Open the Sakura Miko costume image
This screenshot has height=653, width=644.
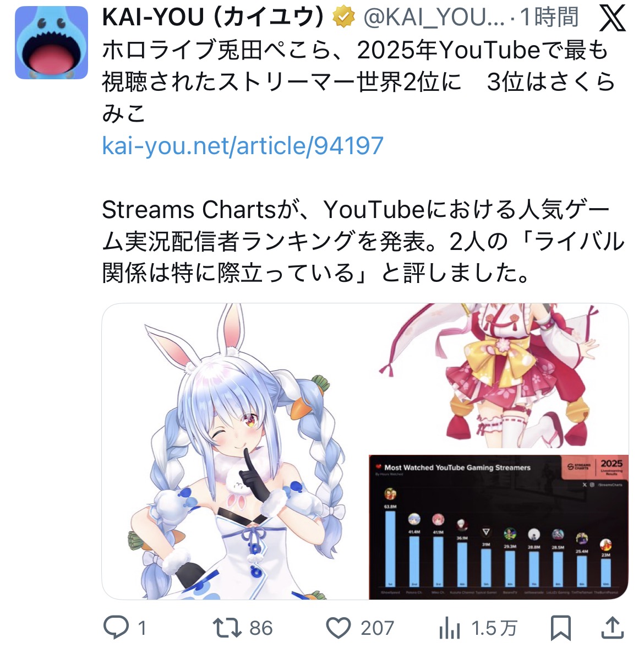(499, 376)
